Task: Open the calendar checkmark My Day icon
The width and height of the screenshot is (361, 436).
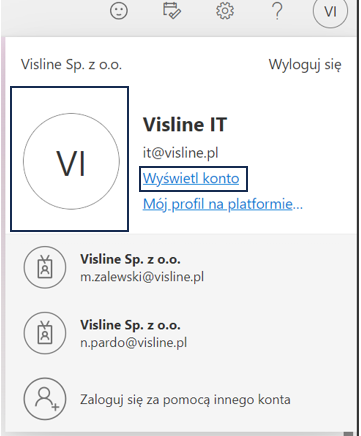Action: (x=172, y=10)
